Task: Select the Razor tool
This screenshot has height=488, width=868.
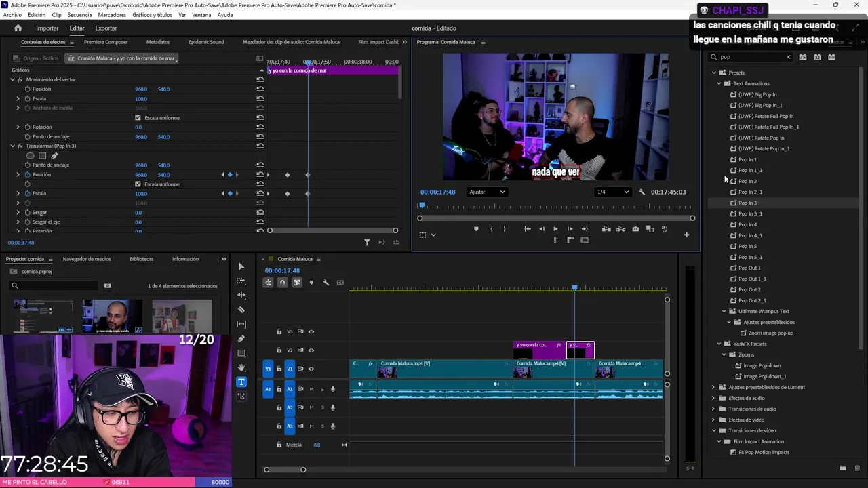Action: click(241, 310)
